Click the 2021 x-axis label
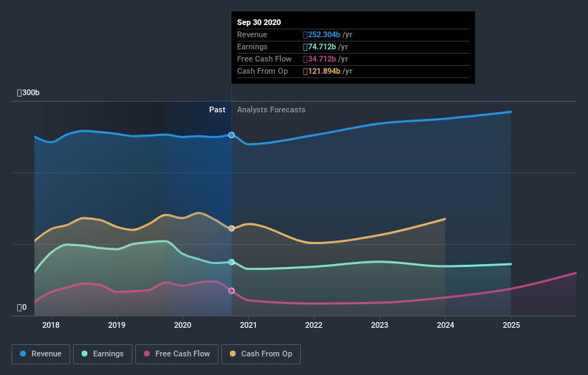The image size is (588, 375). 249,325
